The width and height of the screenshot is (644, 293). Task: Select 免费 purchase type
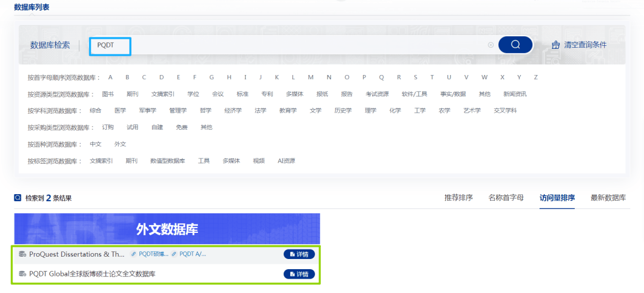[181, 127]
